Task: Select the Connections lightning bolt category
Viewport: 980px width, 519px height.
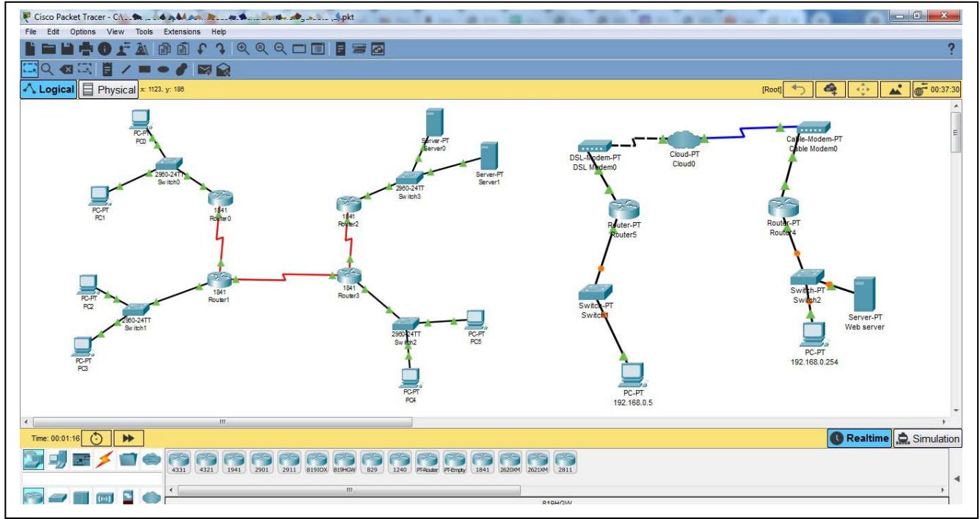Action: point(104,460)
